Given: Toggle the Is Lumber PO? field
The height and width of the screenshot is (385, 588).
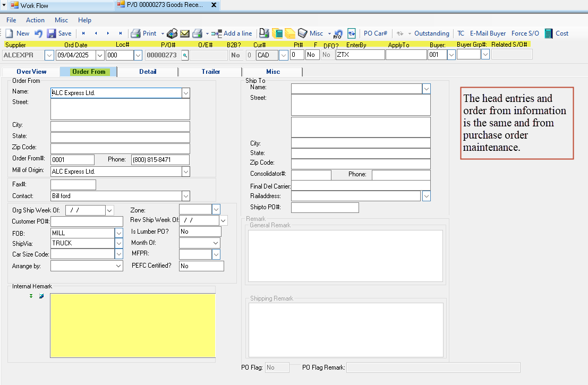Looking at the screenshot, I should tap(200, 232).
